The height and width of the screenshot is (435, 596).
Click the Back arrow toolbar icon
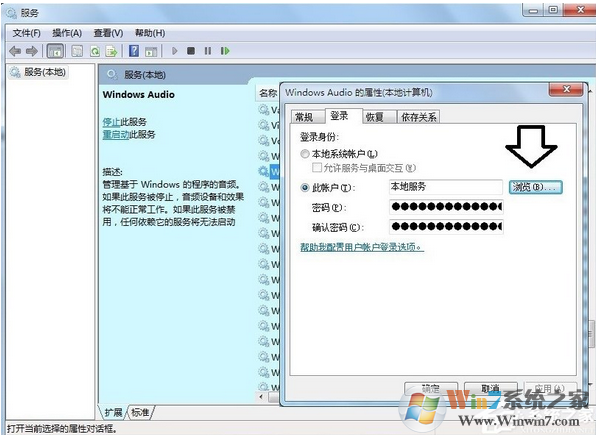(x=15, y=51)
